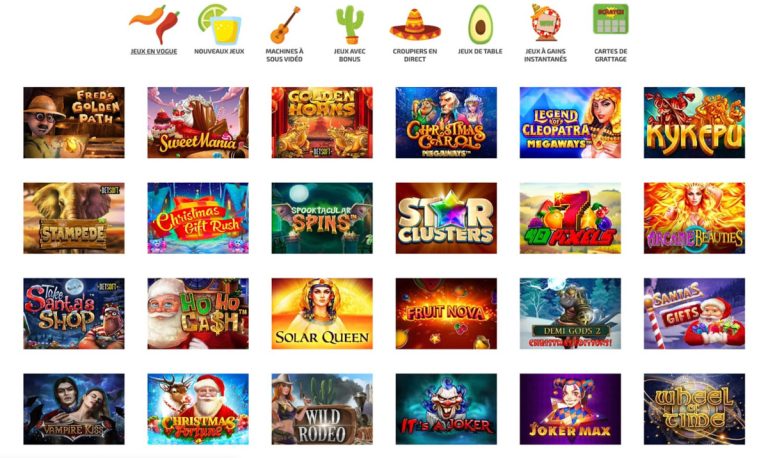The image size is (768, 458).
Task: Play Legend of Cleopatra Megaways
Action: coord(570,122)
